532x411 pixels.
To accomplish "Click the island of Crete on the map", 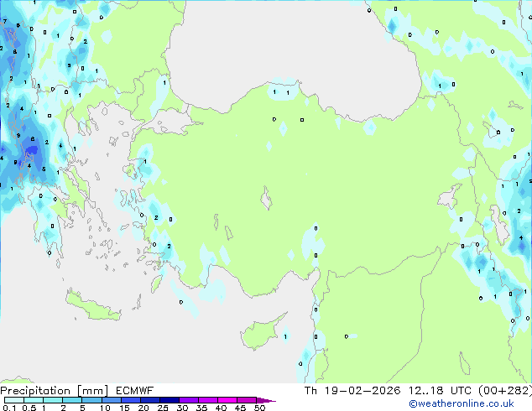I will click(x=93, y=307).
